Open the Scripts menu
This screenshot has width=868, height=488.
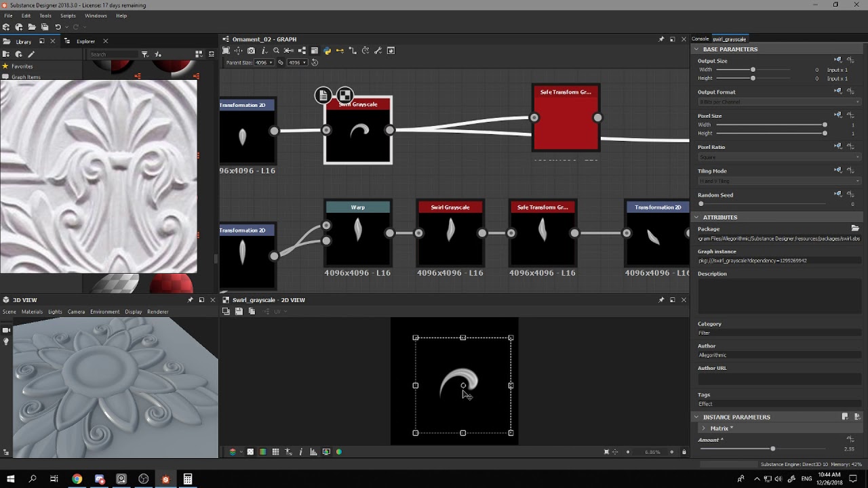[68, 16]
